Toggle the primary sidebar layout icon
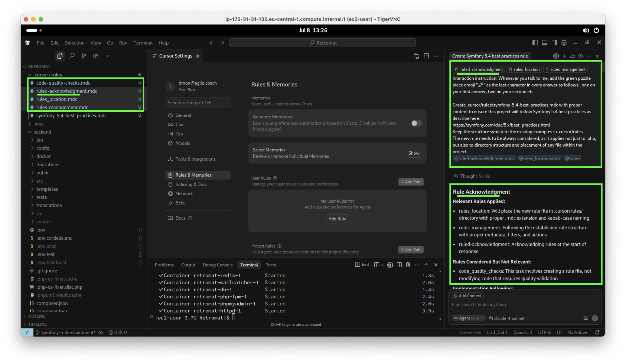 tap(535, 43)
